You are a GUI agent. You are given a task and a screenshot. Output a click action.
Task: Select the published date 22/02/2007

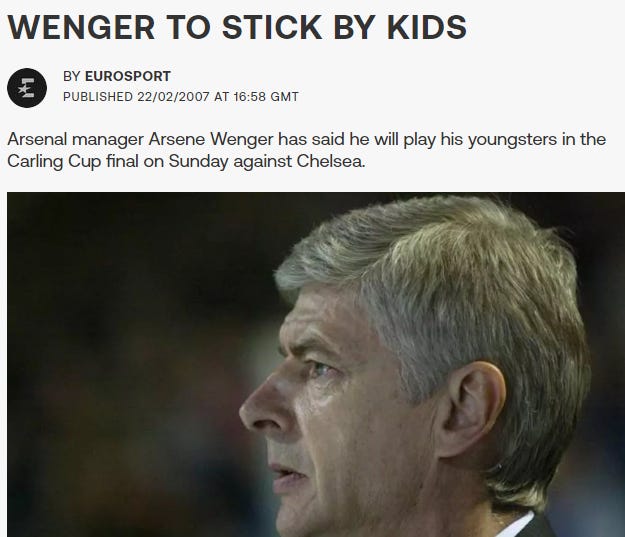pos(173,97)
